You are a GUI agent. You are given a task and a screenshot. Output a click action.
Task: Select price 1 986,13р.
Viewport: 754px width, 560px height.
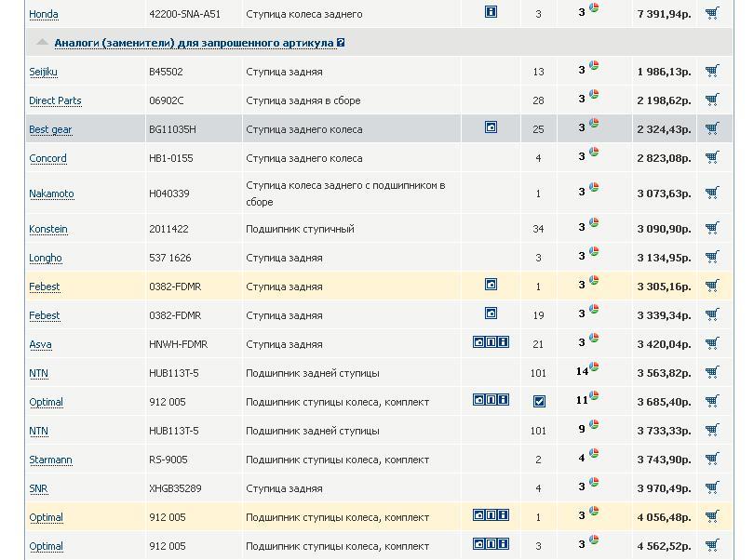(x=664, y=73)
